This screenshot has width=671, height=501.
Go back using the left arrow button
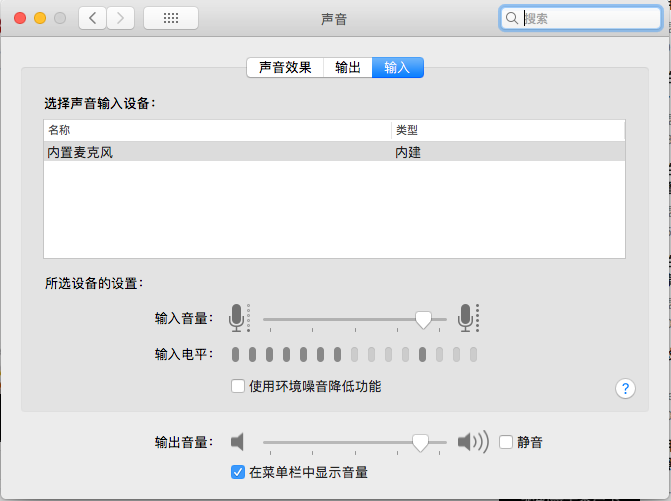point(93,18)
